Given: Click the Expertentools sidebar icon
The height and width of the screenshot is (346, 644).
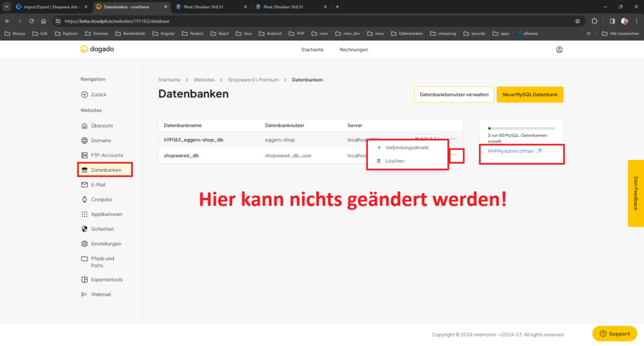Looking at the screenshot, I should pyautogui.click(x=84, y=279).
